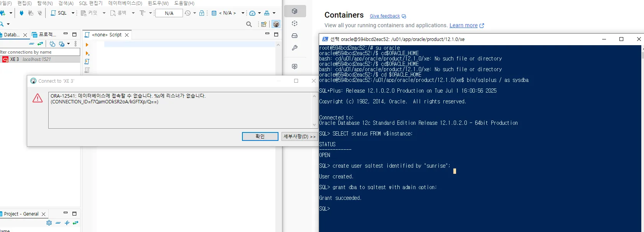Open the dashboard gauge icon

pos(252,13)
